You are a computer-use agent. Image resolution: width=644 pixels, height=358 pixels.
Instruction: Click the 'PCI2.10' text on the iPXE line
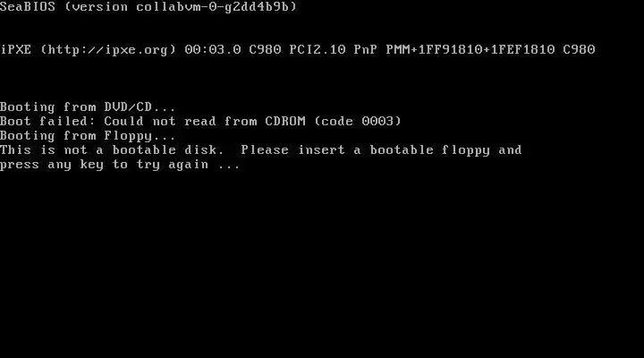(318, 50)
